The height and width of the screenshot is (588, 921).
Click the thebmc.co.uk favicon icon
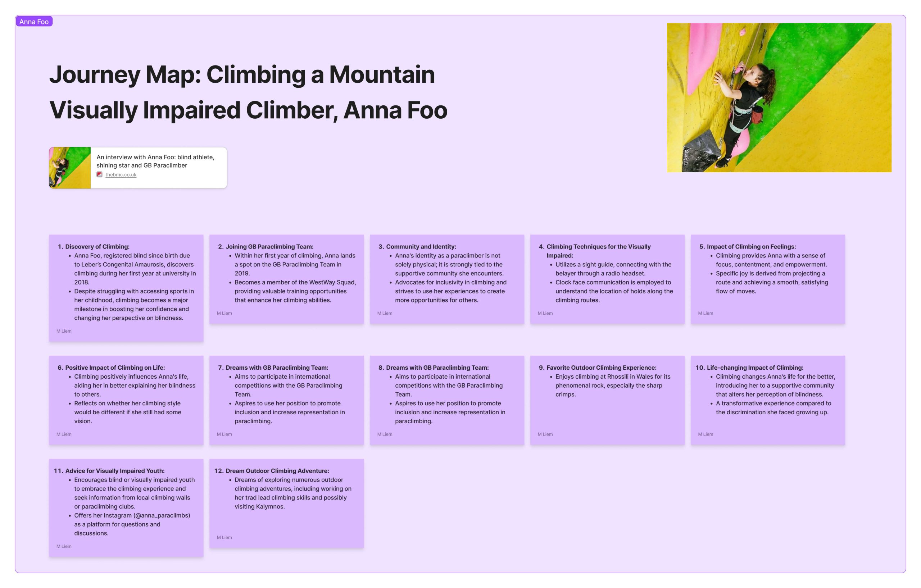99,175
